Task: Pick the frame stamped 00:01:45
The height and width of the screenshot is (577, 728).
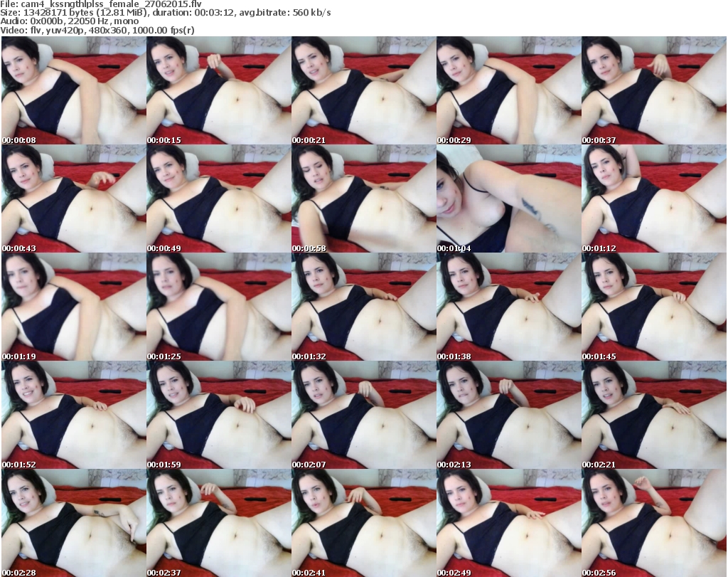Action: 654,307
